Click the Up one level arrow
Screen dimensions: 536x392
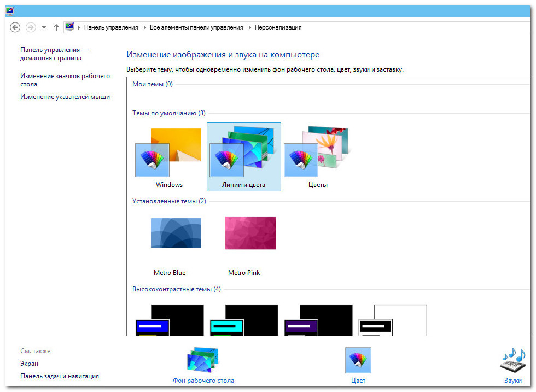[x=56, y=27]
